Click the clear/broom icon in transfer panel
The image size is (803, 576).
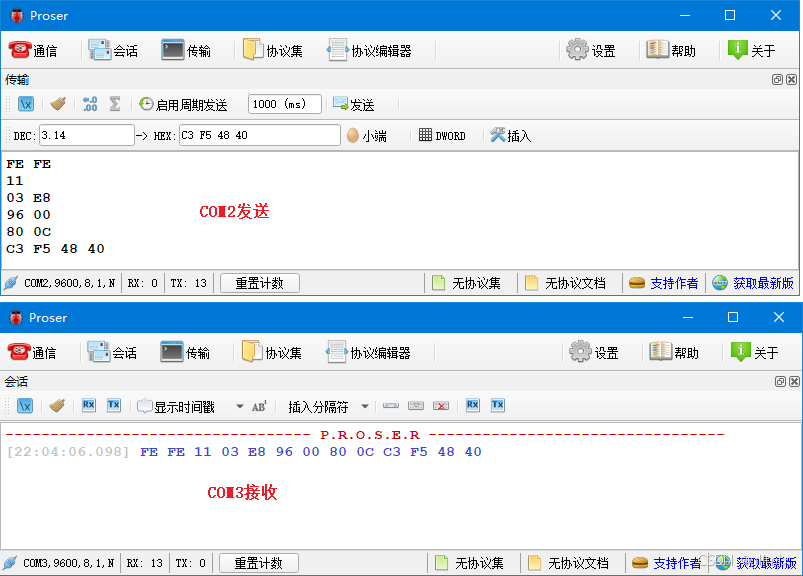57,103
